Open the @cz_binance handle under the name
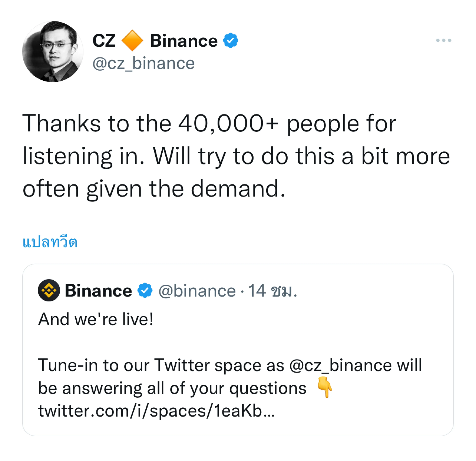476x461 pixels. (143, 63)
